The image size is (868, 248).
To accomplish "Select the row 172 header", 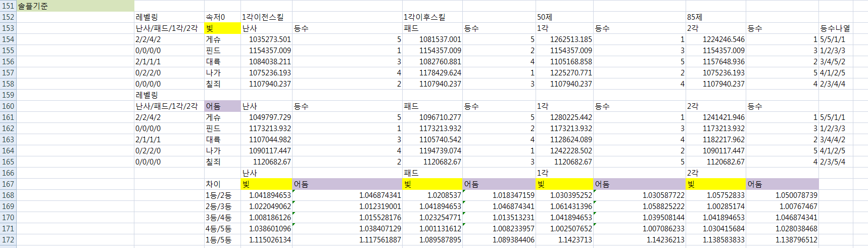I will pos(8,240).
